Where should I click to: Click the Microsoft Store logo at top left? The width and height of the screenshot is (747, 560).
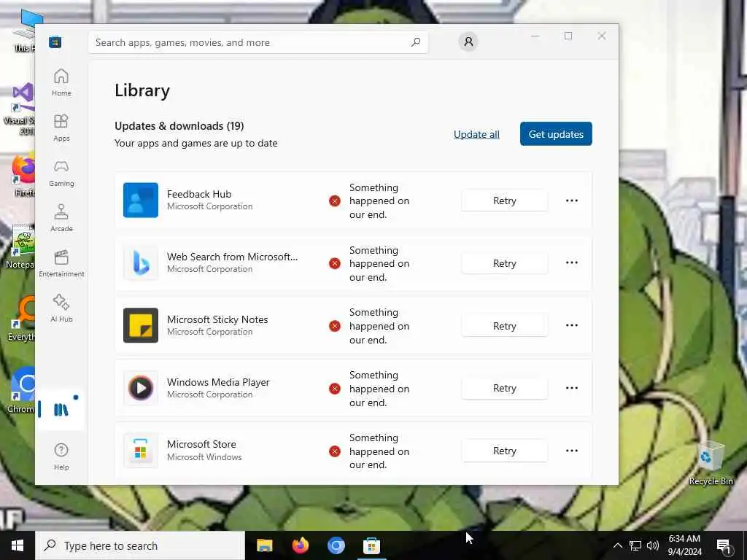[55, 42]
